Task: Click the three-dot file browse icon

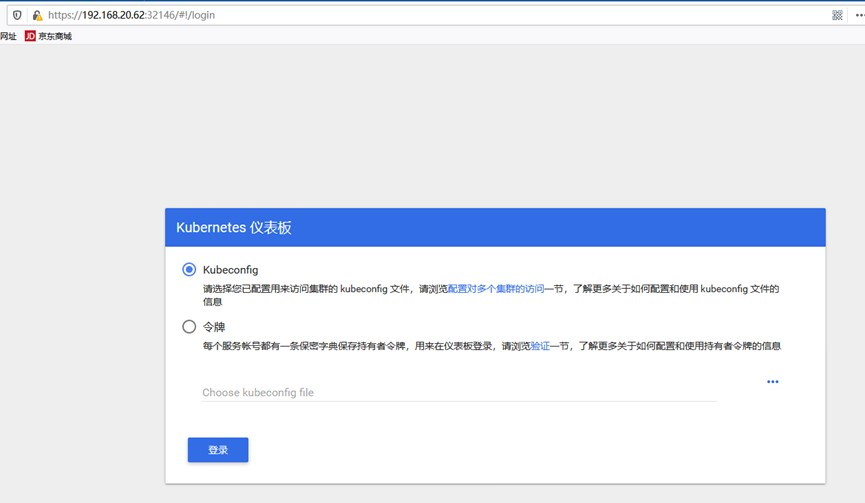Action: [772, 382]
